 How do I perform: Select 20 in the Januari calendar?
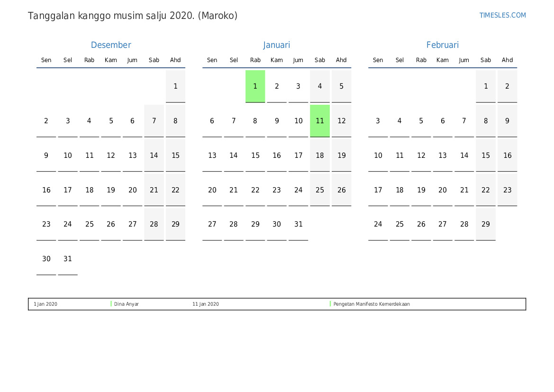(x=212, y=190)
